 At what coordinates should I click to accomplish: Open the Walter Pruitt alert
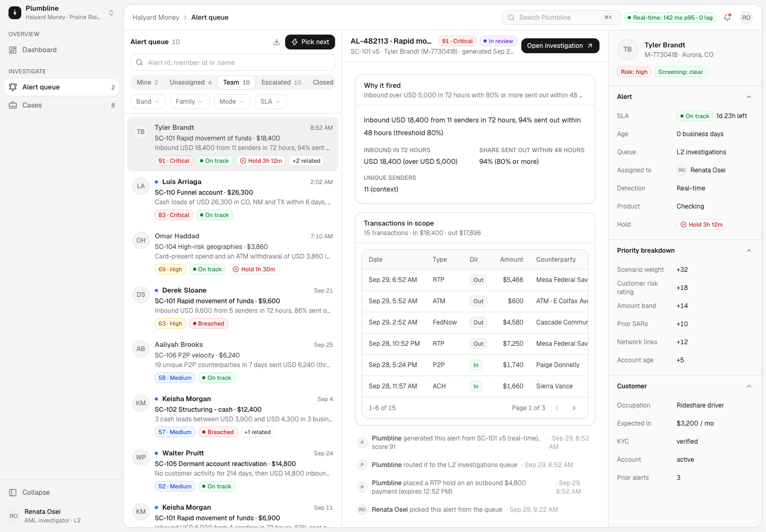[x=233, y=470]
